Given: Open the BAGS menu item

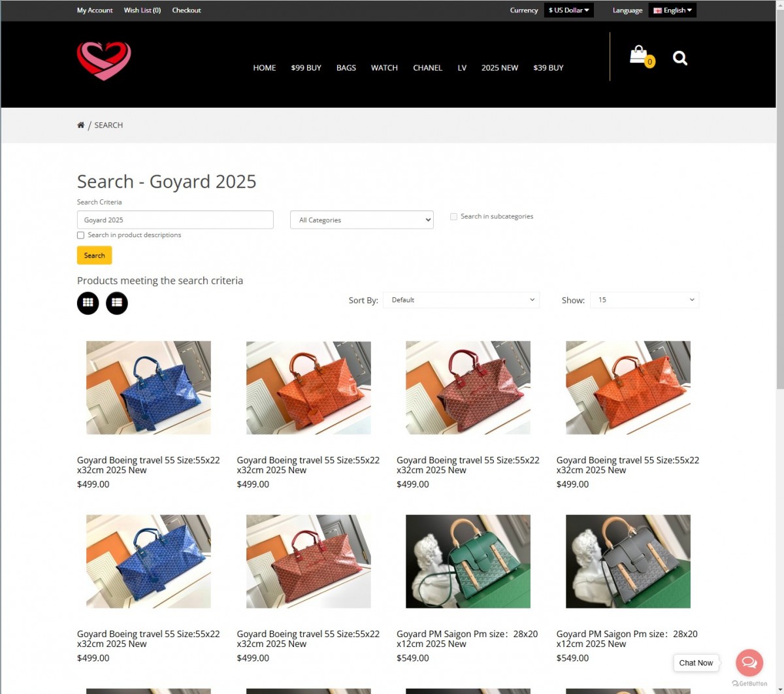Looking at the screenshot, I should pyautogui.click(x=346, y=68).
